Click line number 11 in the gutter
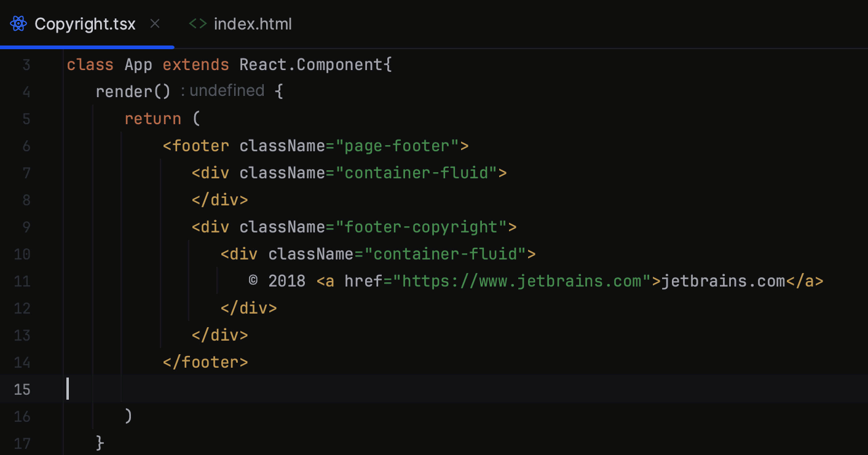The image size is (868, 455). click(22, 281)
